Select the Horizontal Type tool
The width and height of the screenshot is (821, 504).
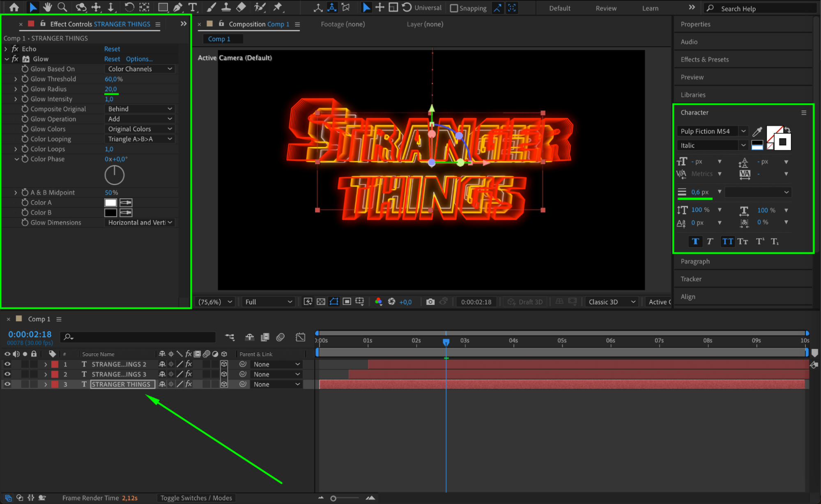192,7
